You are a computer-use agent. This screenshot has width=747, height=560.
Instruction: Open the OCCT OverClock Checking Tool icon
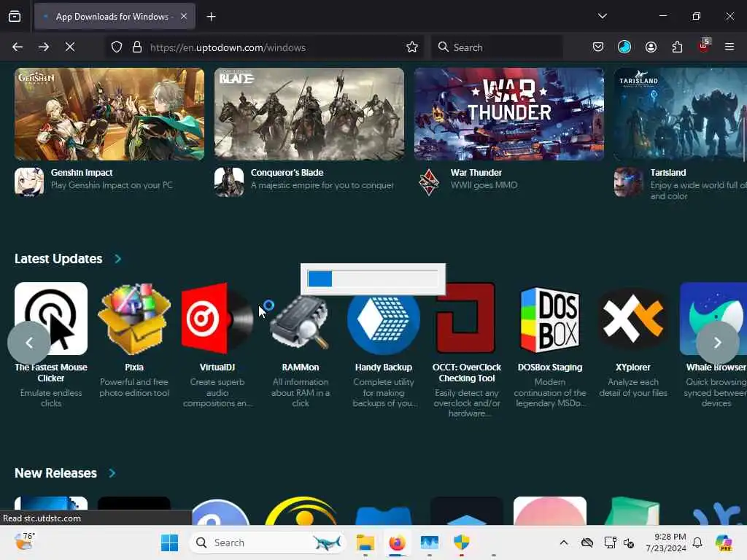(x=466, y=318)
